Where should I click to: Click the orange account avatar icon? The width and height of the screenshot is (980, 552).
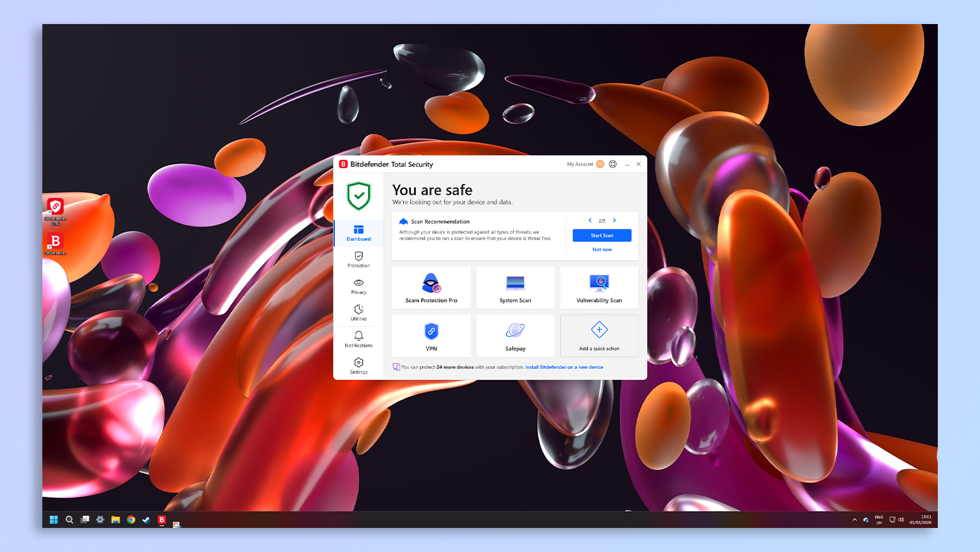600,164
